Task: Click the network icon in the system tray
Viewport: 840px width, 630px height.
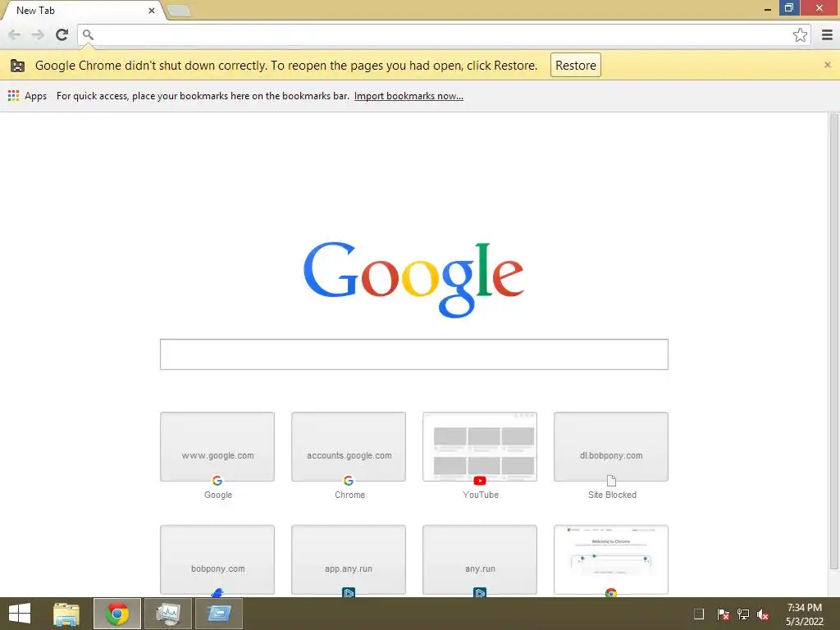Action: click(743, 614)
